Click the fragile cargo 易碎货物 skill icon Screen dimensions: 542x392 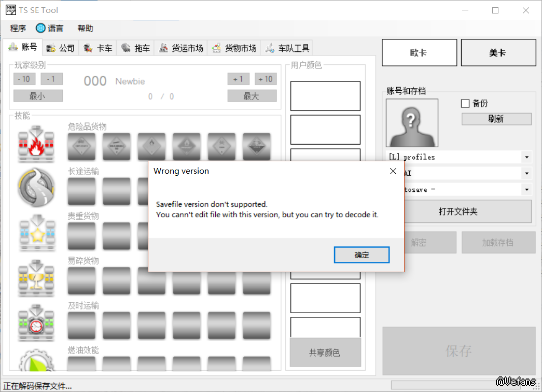pyautogui.click(x=36, y=278)
